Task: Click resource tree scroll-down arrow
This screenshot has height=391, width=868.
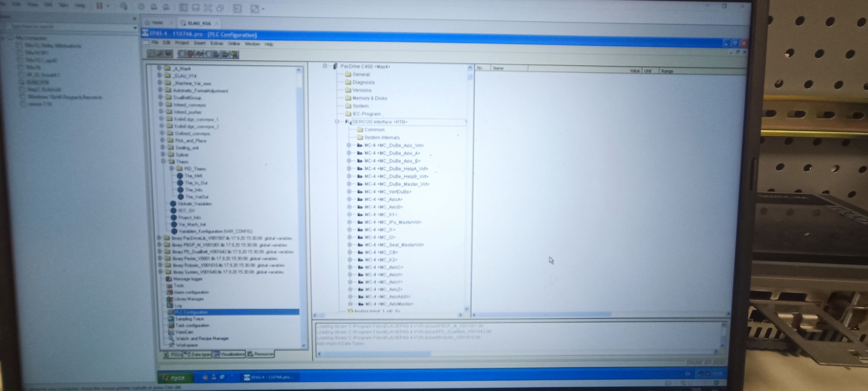Action: point(304,345)
